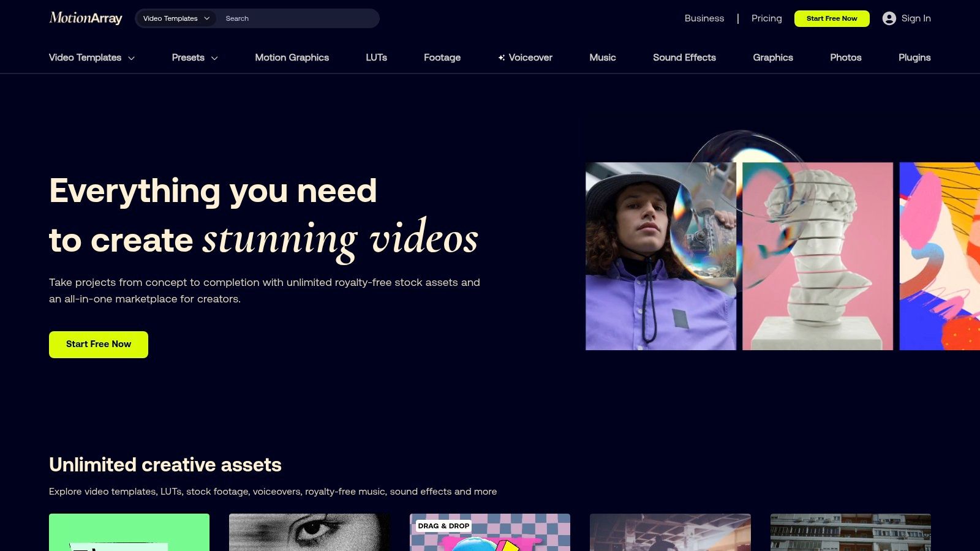This screenshot has height=551, width=980.
Task: Click the Search input field
Action: (294, 18)
